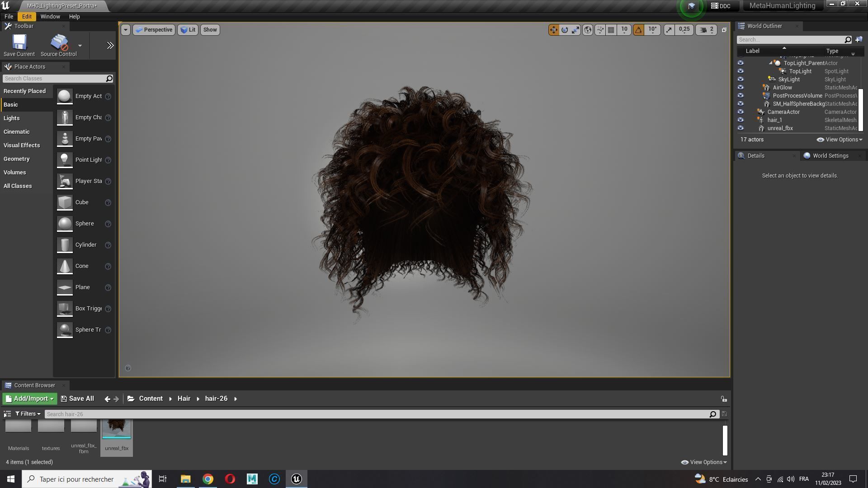Expand the toolbar overflow chevrons
Viewport: 868px width, 488px height.
click(110, 46)
